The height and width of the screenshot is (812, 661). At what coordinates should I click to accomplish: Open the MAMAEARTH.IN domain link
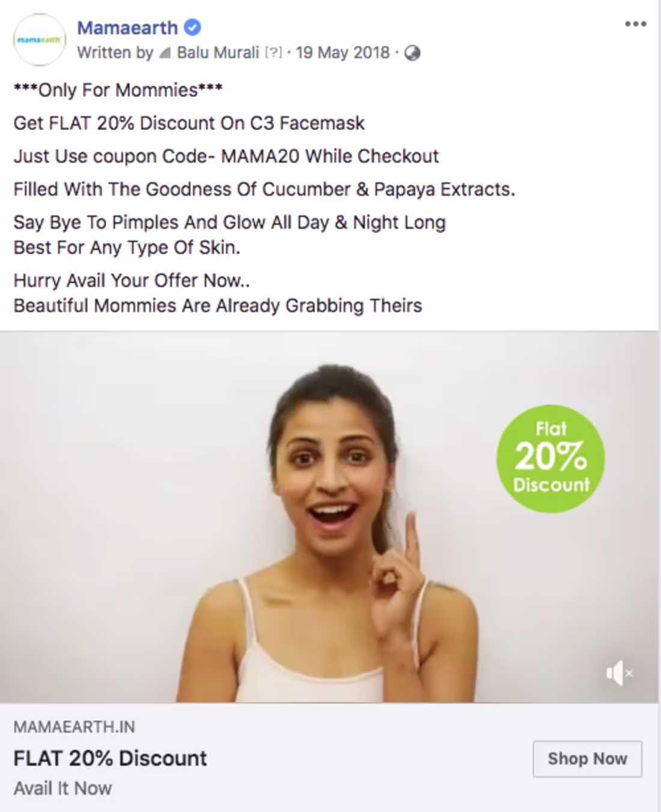74,727
